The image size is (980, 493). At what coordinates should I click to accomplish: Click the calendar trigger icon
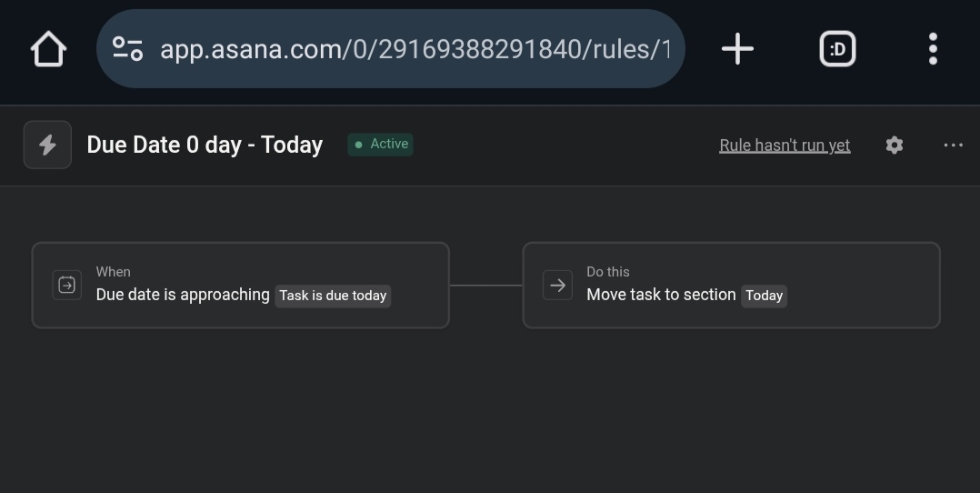[x=67, y=286]
